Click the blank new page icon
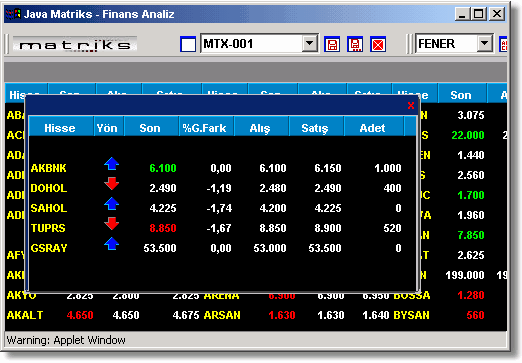 click(x=188, y=44)
